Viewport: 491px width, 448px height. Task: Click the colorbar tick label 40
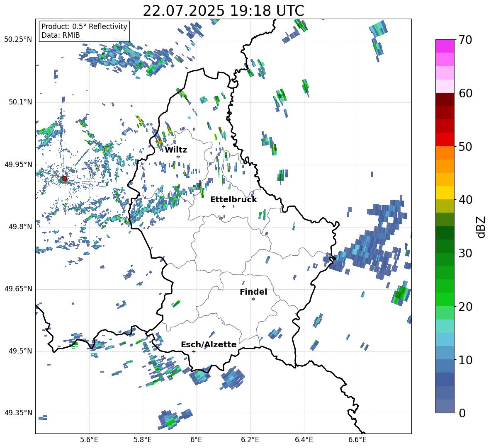point(465,200)
